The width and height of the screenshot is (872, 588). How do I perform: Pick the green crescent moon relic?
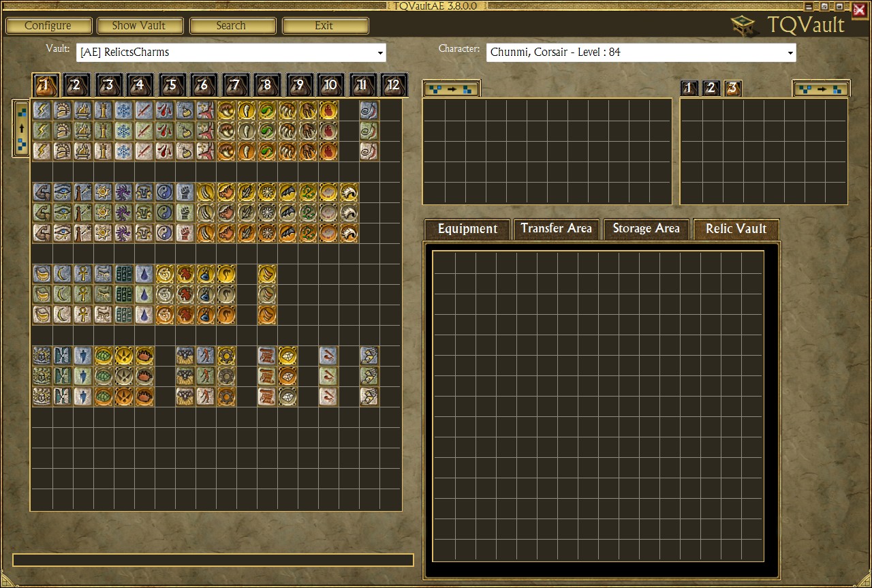tap(63, 294)
